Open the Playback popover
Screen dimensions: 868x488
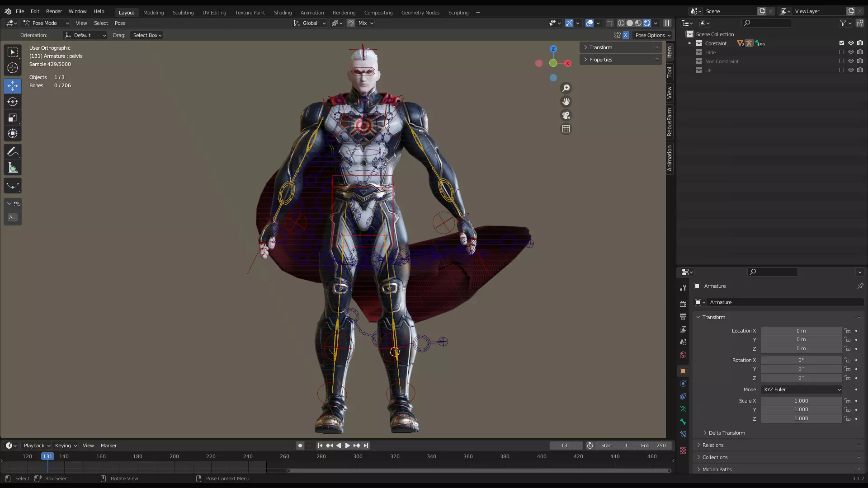[x=37, y=446]
